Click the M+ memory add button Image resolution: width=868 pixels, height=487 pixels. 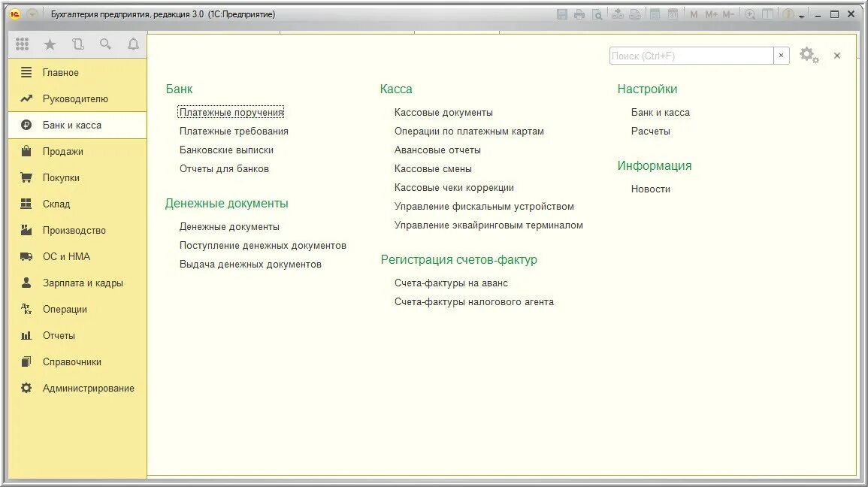click(x=711, y=14)
